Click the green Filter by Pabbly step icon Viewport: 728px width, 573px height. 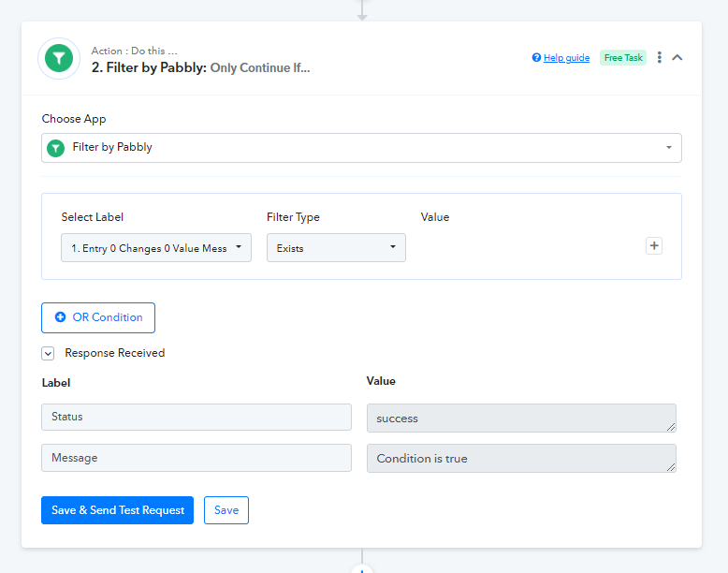[59, 59]
